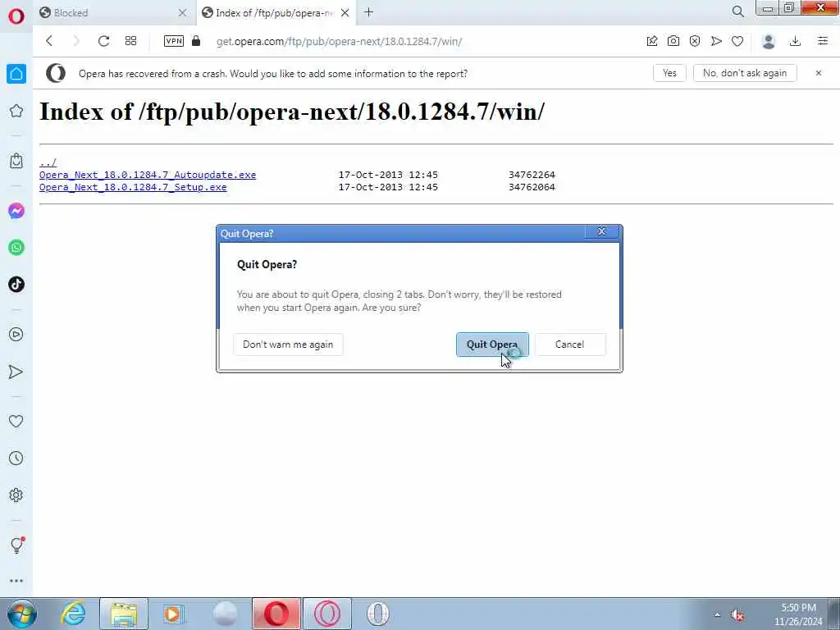Open the downloads icon
840x630 pixels.
(x=796, y=41)
